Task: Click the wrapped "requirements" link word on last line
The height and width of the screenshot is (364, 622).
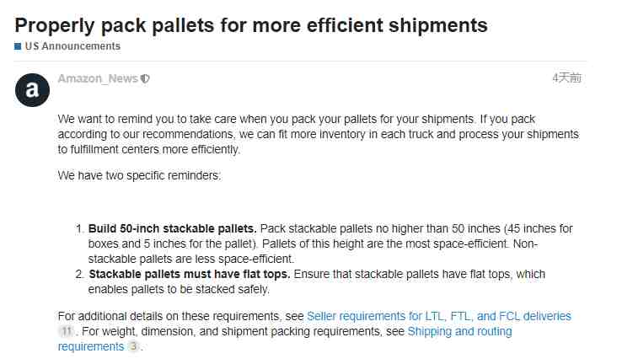Action: tap(91, 346)
